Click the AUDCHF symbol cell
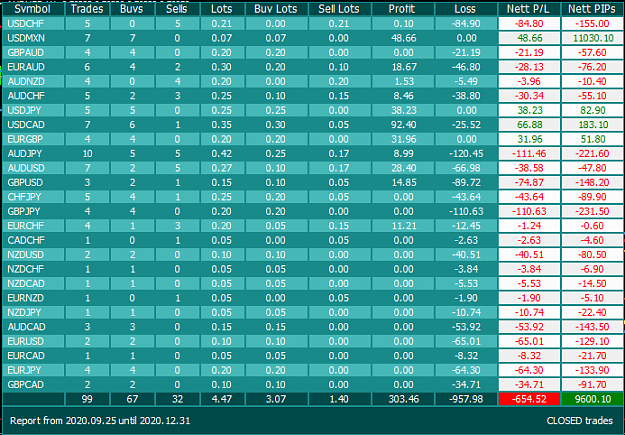Image resolution: width=625 pixels, height=435 pixels. (33, 96)
